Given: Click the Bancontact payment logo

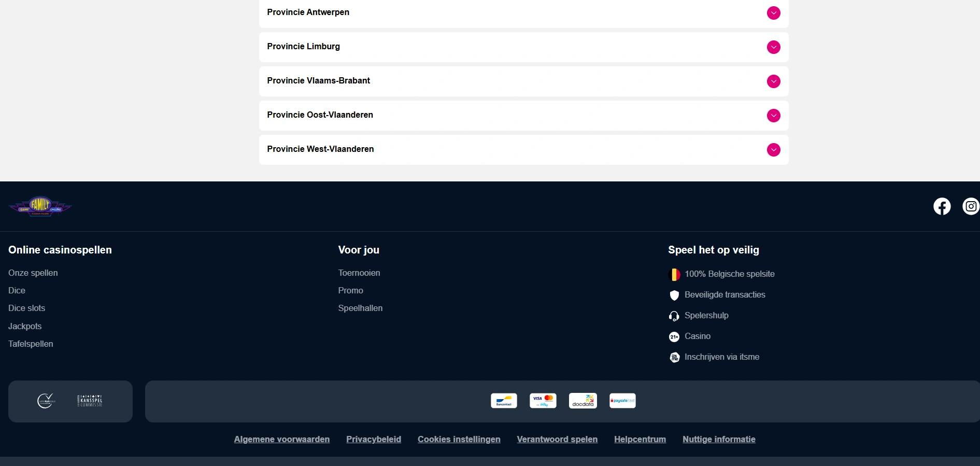Looking at the screenshot, I should 504,401.
